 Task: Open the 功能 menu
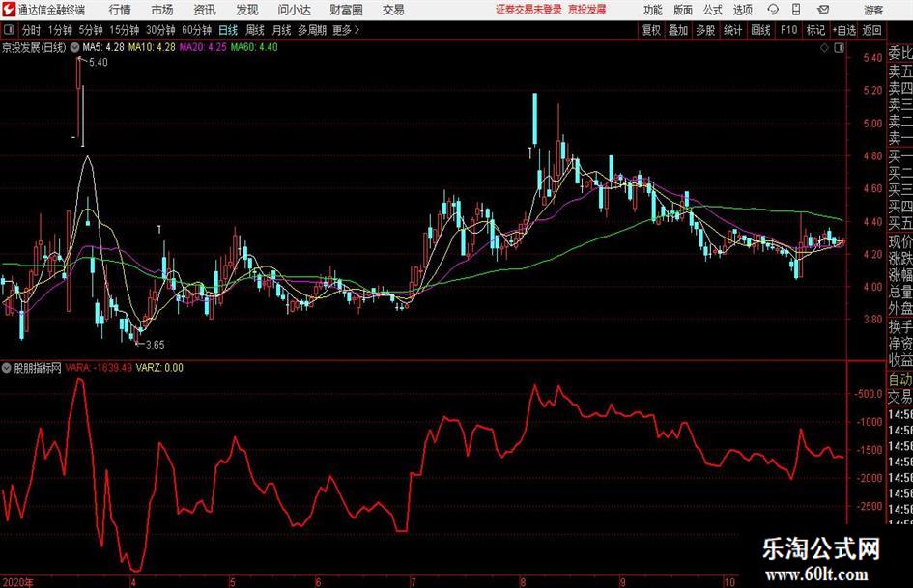tap(653, 10)
